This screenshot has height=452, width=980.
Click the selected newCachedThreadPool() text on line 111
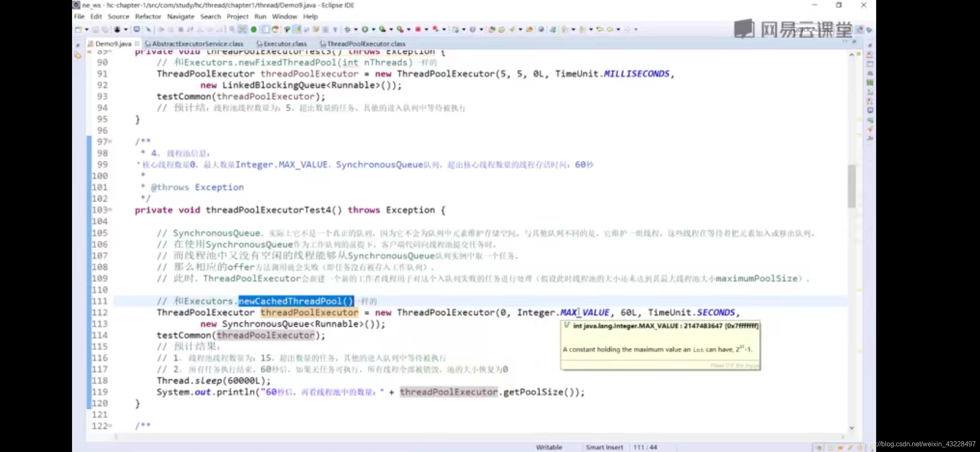(x=296, y=301)
